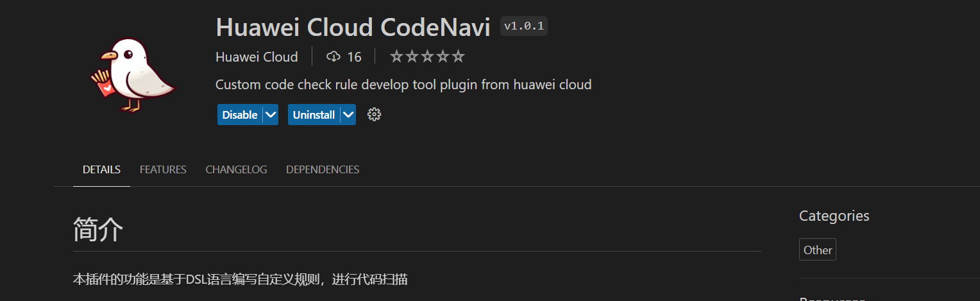The height and width of the screenshot is (301, 980).
Task: Uninstall the CodeNavi extension
Action: point(314,115)
